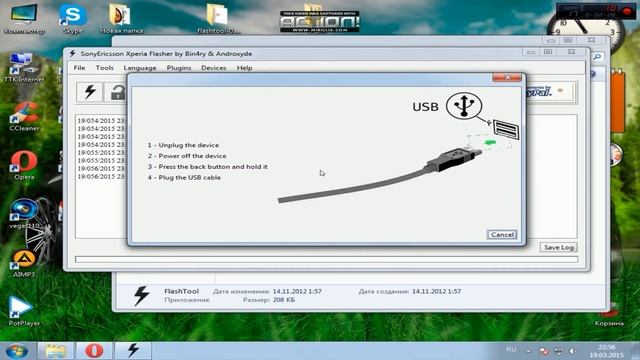Open the Computer desktop icon
The image size is (640, 360).
24,18
